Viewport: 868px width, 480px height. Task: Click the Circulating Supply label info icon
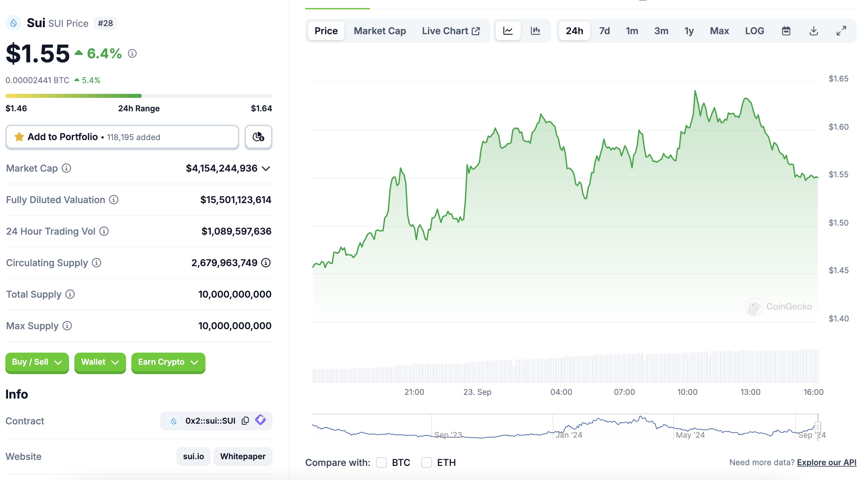(x=97, y=262)
